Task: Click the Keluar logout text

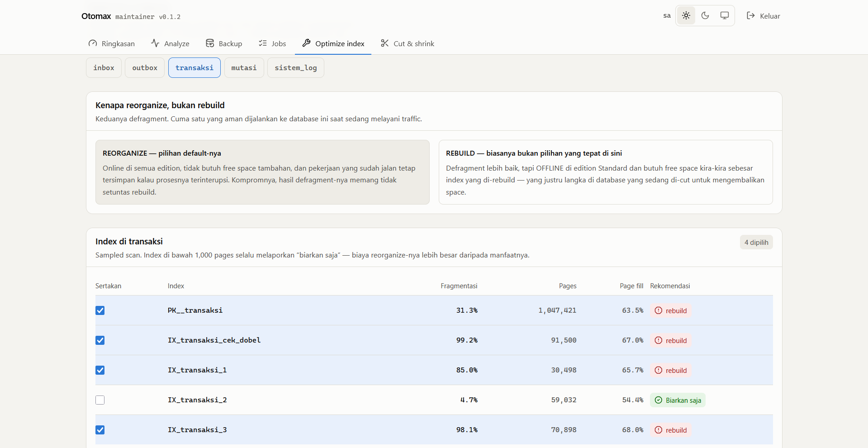Action: [770, 16]
